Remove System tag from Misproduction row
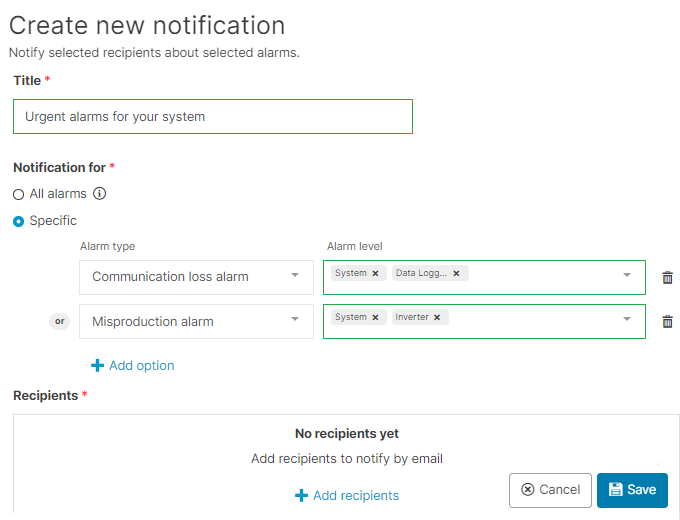680x520 pixels. click(x=375, y=317)
